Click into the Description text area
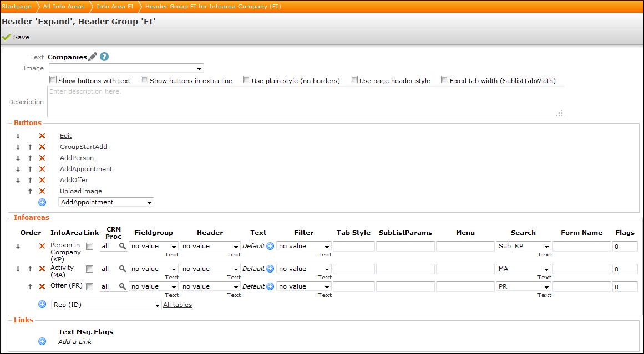 305,102
